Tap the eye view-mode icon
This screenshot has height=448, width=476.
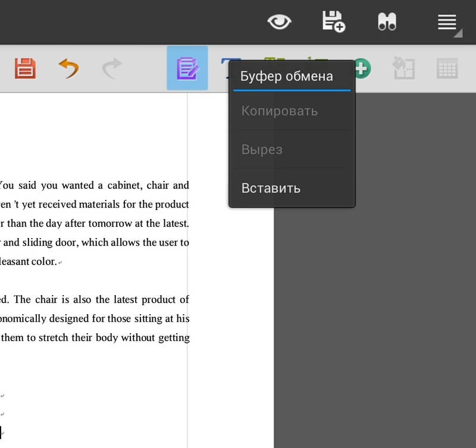[x=279, y=22]
